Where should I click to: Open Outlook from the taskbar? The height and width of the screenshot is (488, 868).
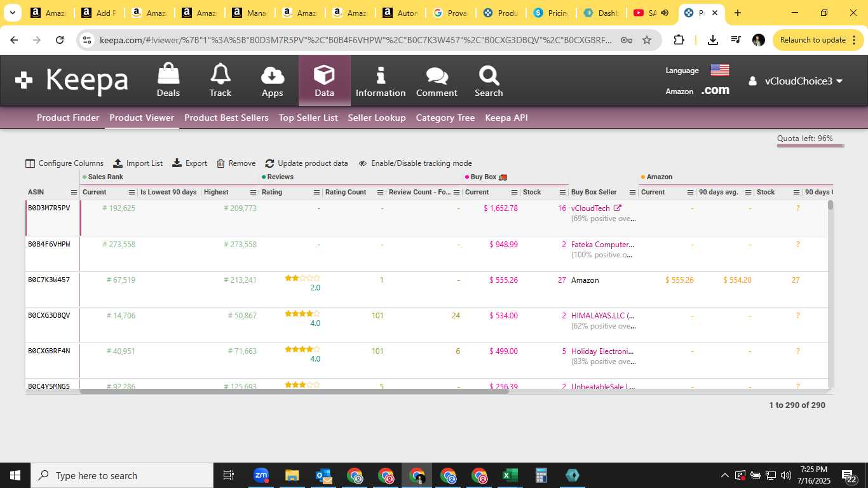click(x=323, y=475)
